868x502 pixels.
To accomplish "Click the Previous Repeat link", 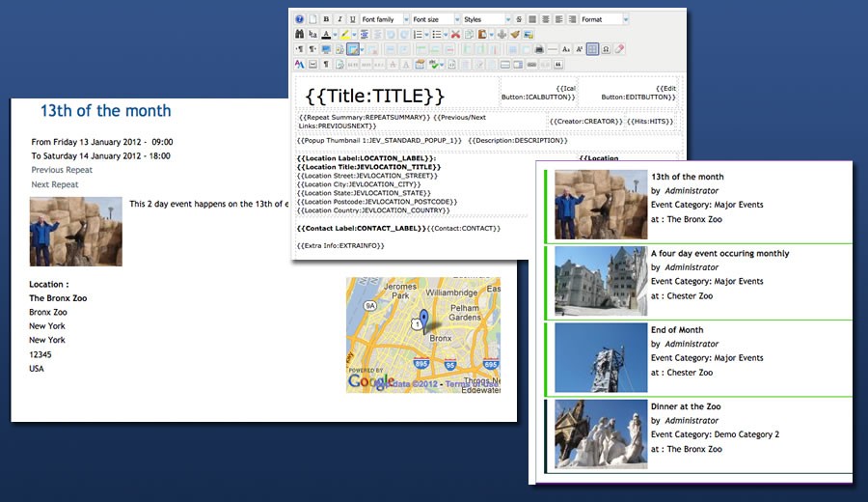I will (x=62, y=170).
